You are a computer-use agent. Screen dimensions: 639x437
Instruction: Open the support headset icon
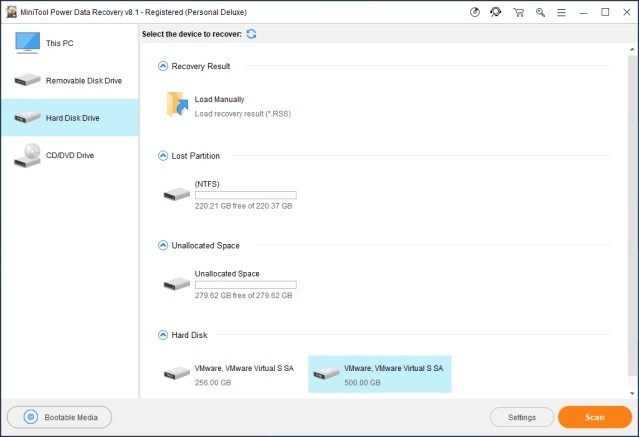tap(496, 12)
